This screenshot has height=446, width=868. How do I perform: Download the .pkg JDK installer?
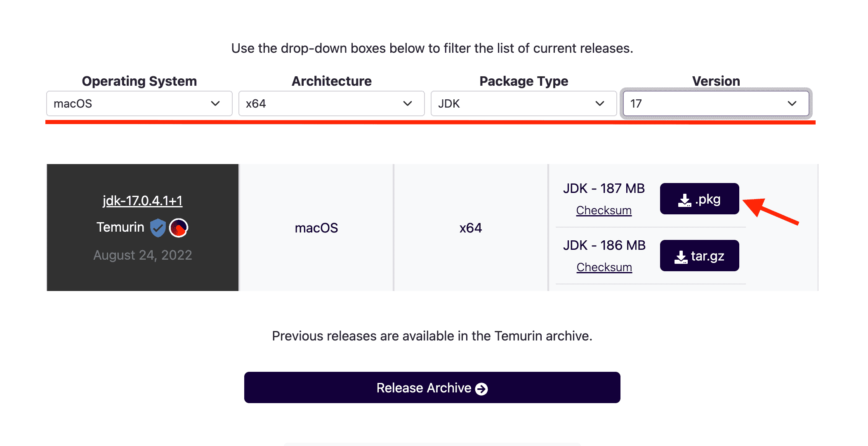click(x=699, y=199)
